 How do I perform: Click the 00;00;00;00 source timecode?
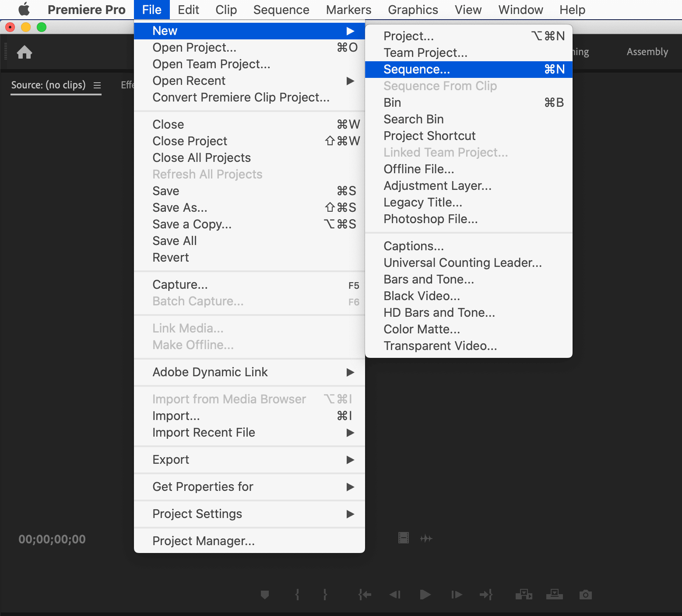pos(52,539)
